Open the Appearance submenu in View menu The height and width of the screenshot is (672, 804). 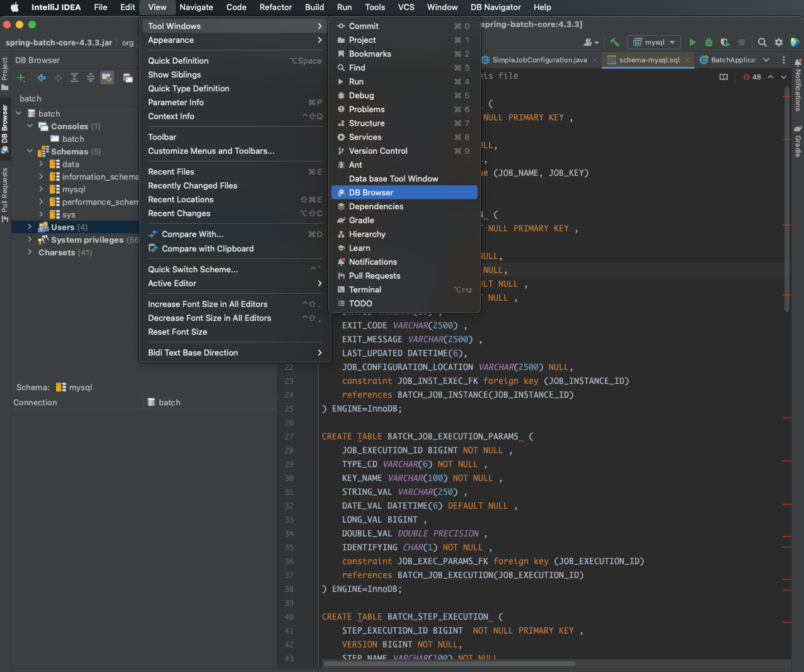pos(234,40)
